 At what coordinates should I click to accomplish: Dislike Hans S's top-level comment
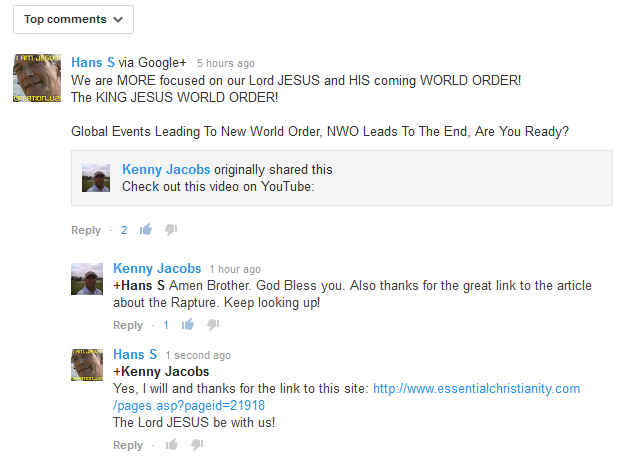click(171, 230)
